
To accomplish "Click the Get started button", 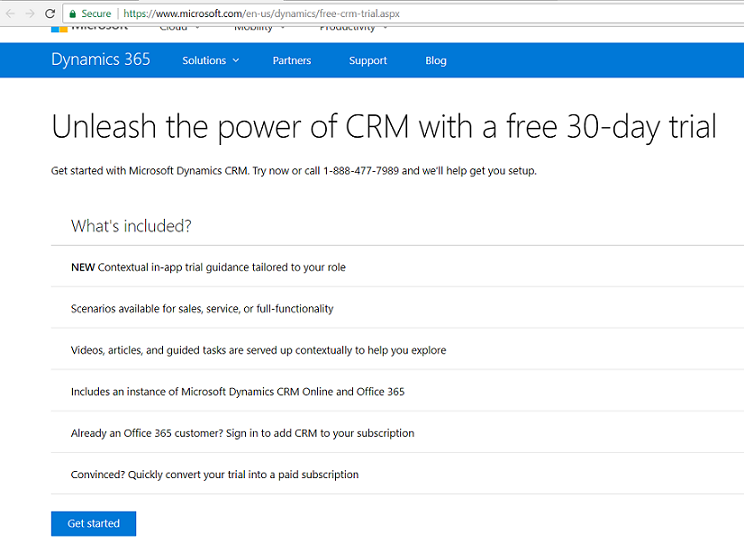I will point(93,523).
